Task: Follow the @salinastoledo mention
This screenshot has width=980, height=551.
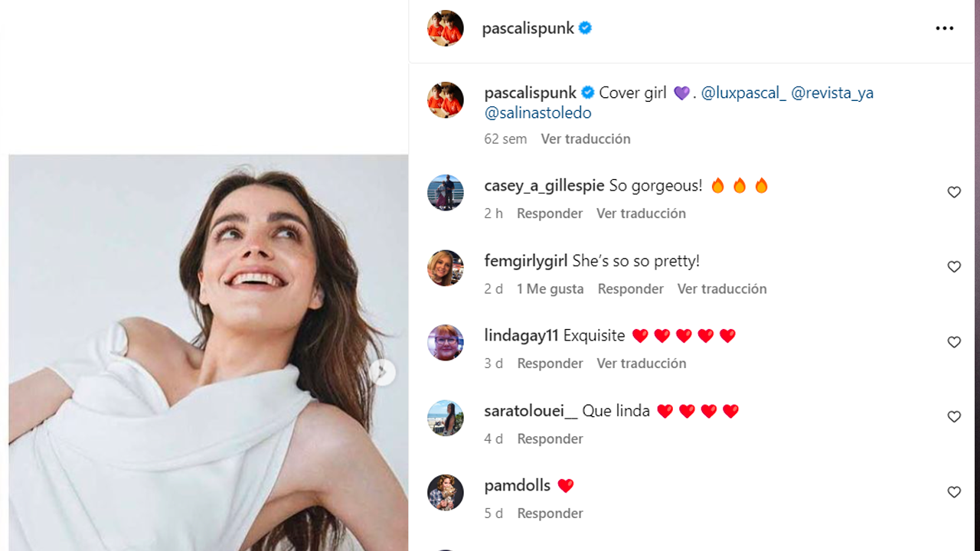Action: click(537, 112)
